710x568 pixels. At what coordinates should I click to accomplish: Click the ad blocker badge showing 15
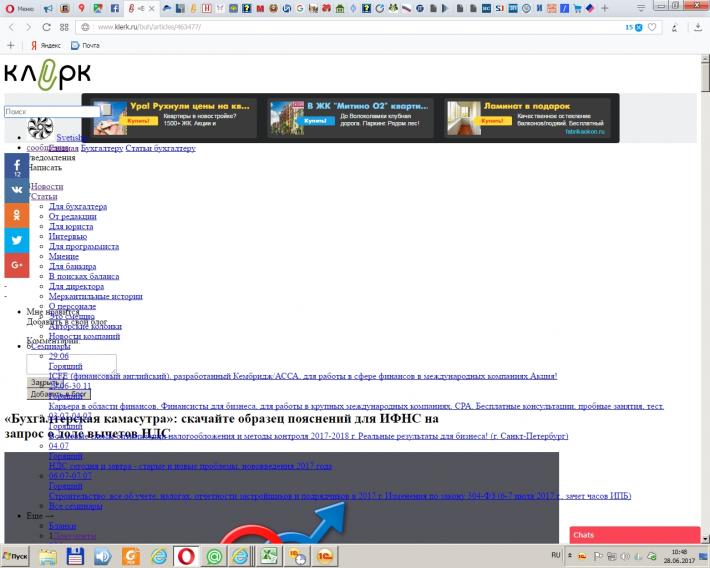[634, 27]
